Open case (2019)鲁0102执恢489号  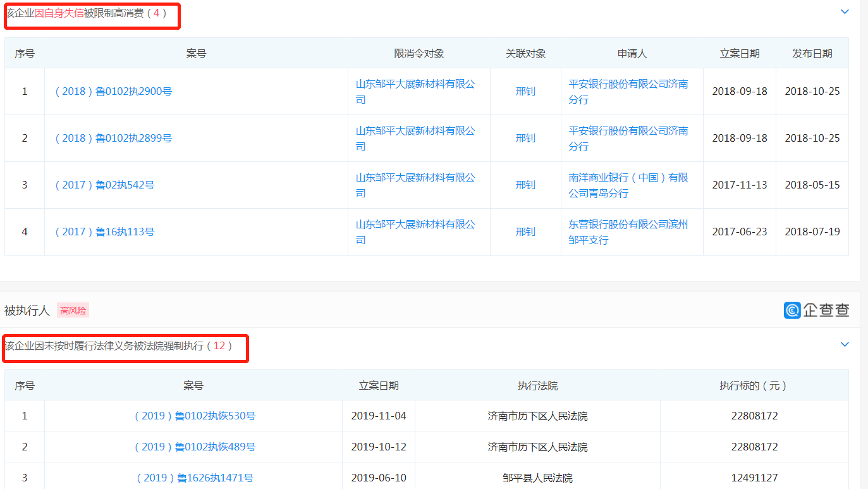195,447
